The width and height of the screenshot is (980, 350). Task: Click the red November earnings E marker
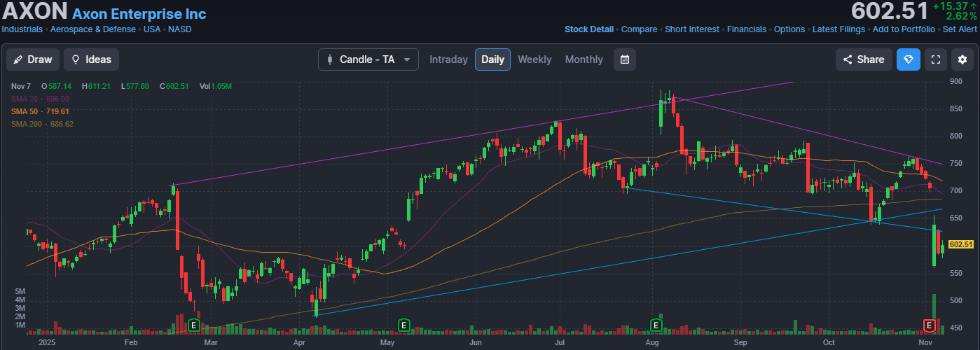[930, 325]
